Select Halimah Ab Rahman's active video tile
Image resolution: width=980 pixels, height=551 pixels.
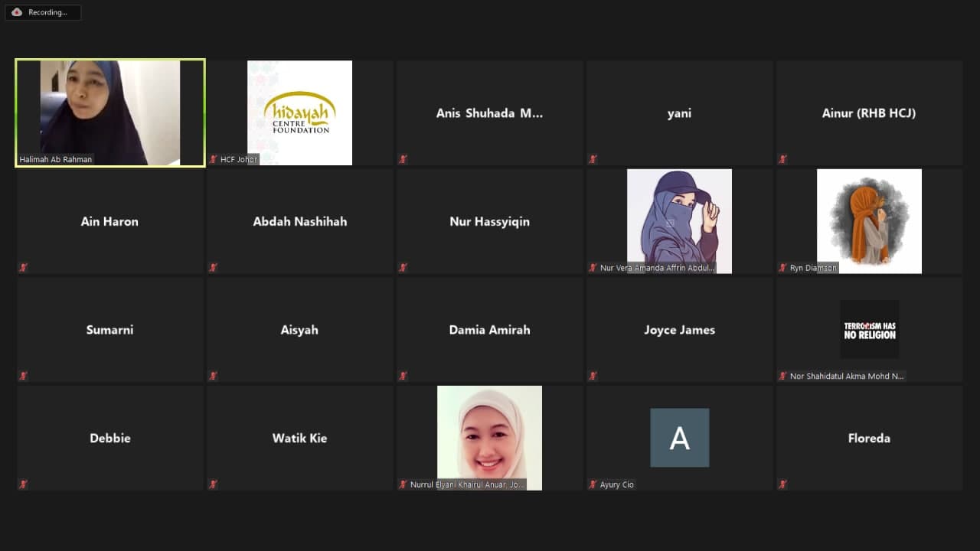click(110, 112)
